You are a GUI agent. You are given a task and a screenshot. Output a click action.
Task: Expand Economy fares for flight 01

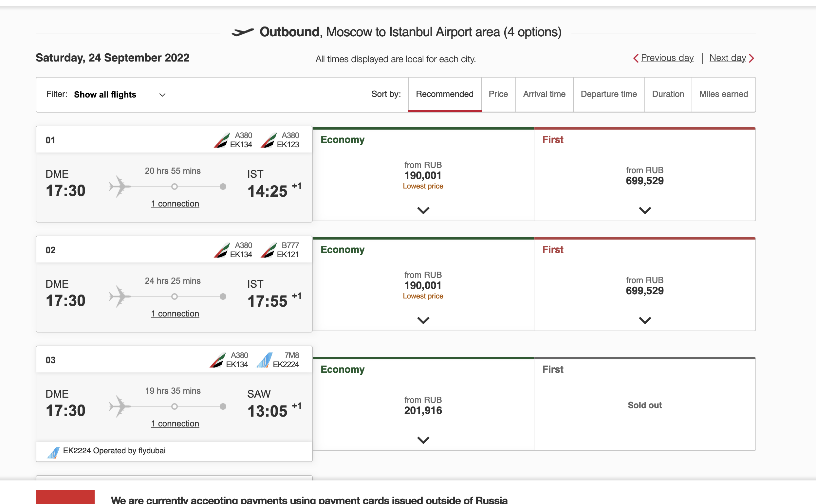tap(423, 210)
